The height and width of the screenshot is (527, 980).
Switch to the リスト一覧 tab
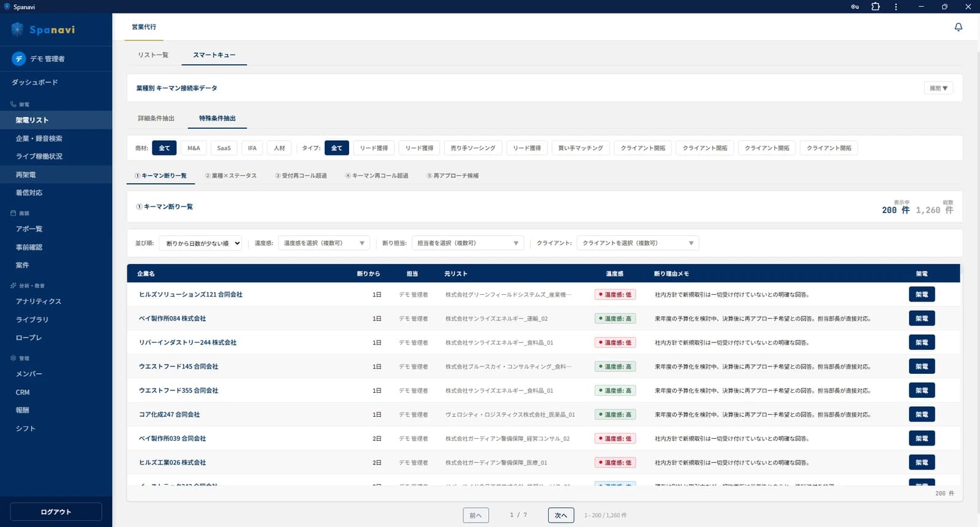click(153, 55)
